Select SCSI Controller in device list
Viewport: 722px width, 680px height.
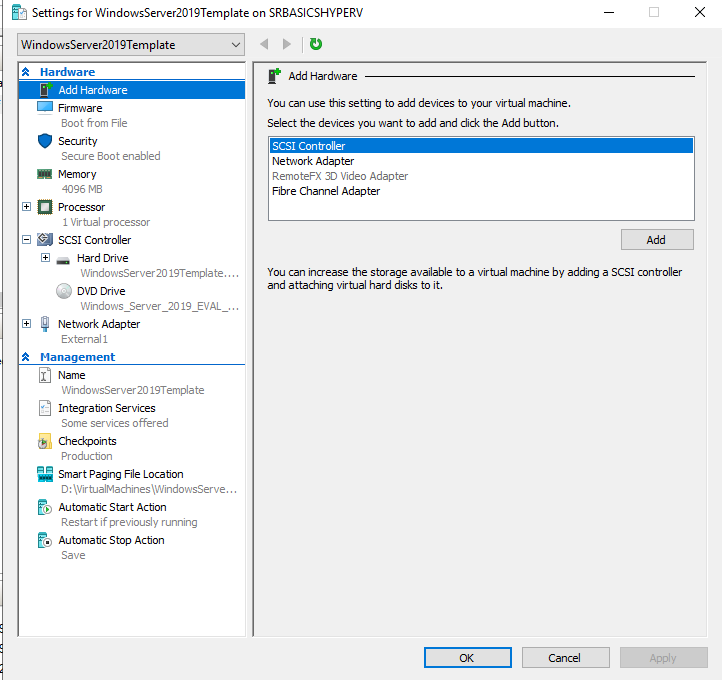pyautogui.click(x=481, y=146)
